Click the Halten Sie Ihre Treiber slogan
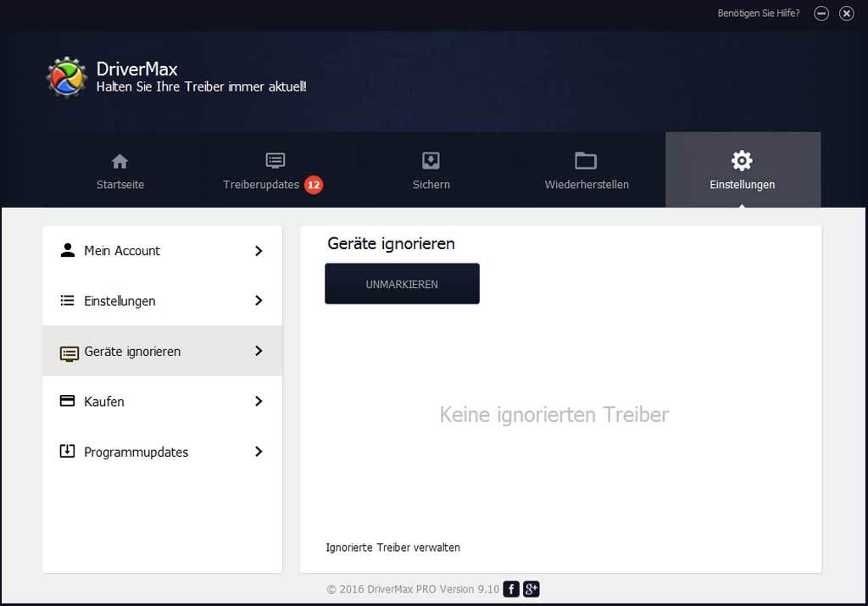The height and width of the screenshot is (606, 868). [201, 87]
